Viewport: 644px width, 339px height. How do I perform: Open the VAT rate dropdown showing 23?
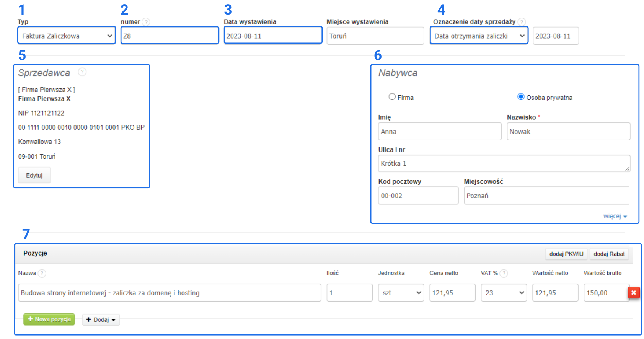coord(504,293)
